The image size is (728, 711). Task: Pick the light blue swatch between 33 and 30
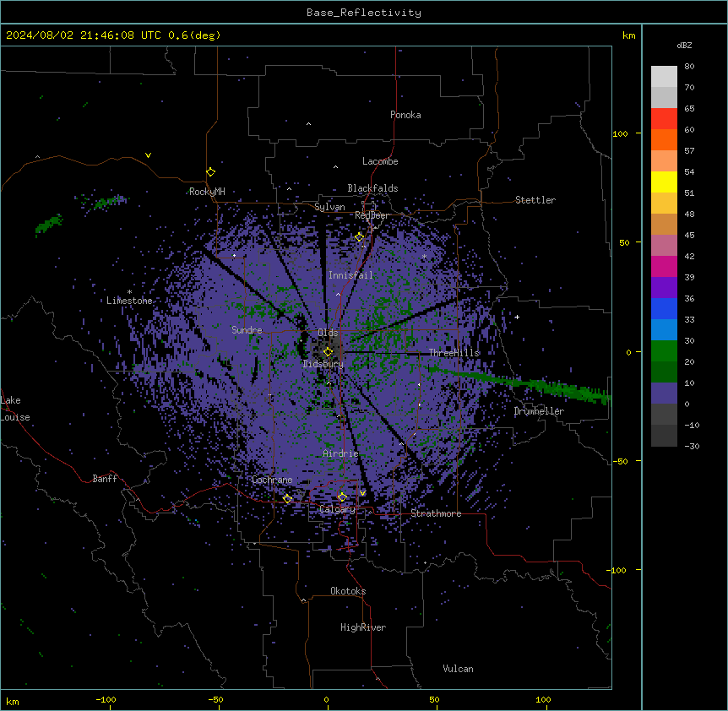[664, 330]
